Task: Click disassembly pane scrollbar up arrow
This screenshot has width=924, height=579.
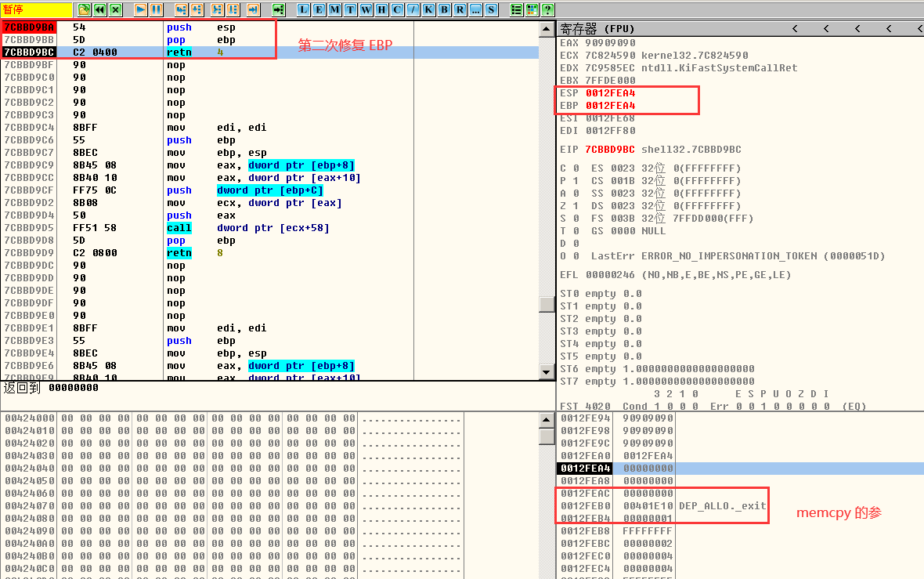Action: click(547, 29)
